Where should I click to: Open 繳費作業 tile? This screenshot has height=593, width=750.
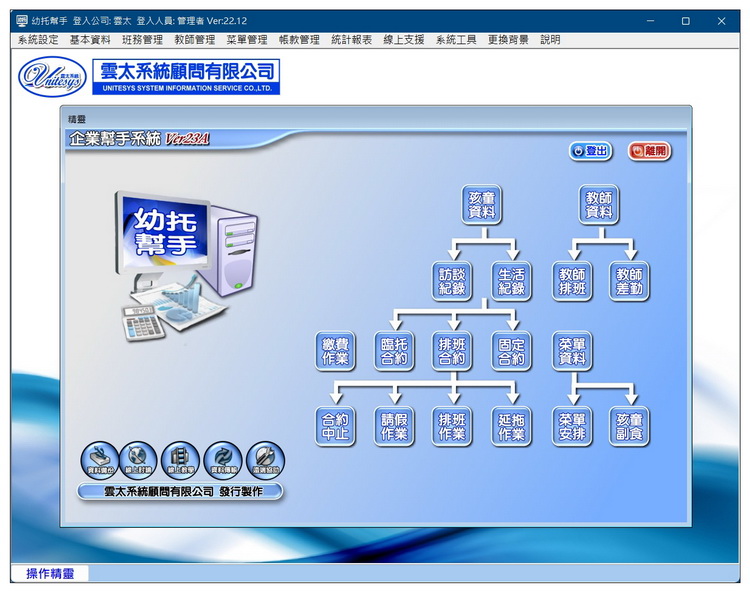pos(335,351)
